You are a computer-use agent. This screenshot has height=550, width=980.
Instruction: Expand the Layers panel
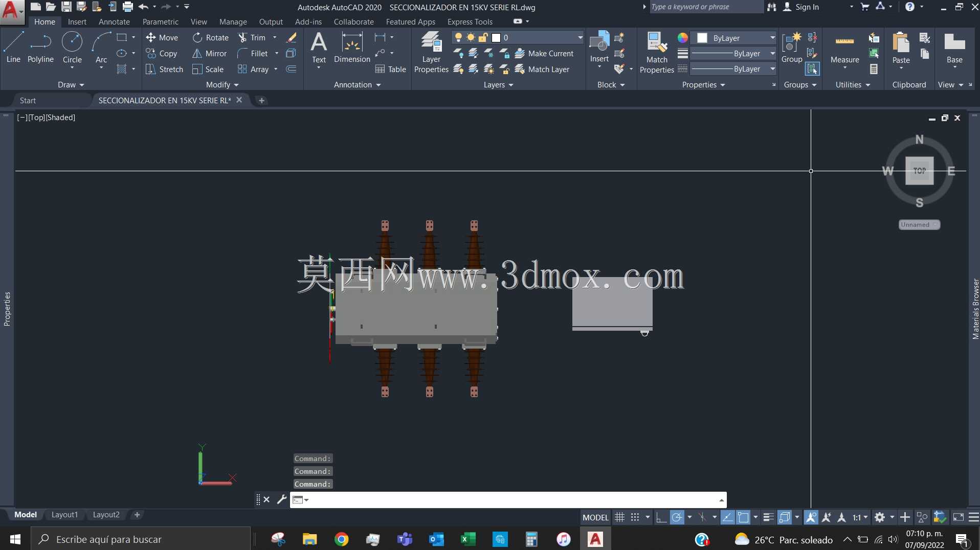click(498, 84)
